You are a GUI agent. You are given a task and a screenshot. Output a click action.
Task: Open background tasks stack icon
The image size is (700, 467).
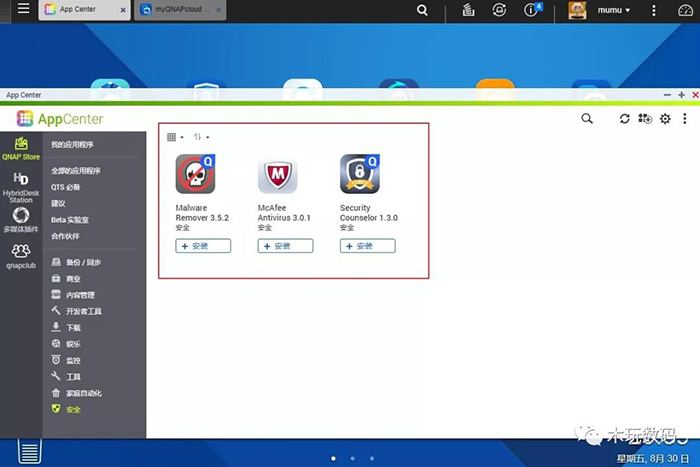coord(468,10)
